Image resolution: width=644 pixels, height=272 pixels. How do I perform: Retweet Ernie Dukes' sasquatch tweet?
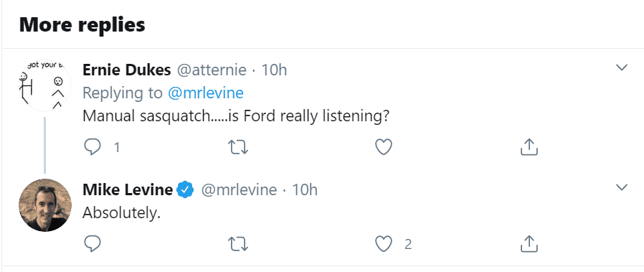click(x=238, y=146)
